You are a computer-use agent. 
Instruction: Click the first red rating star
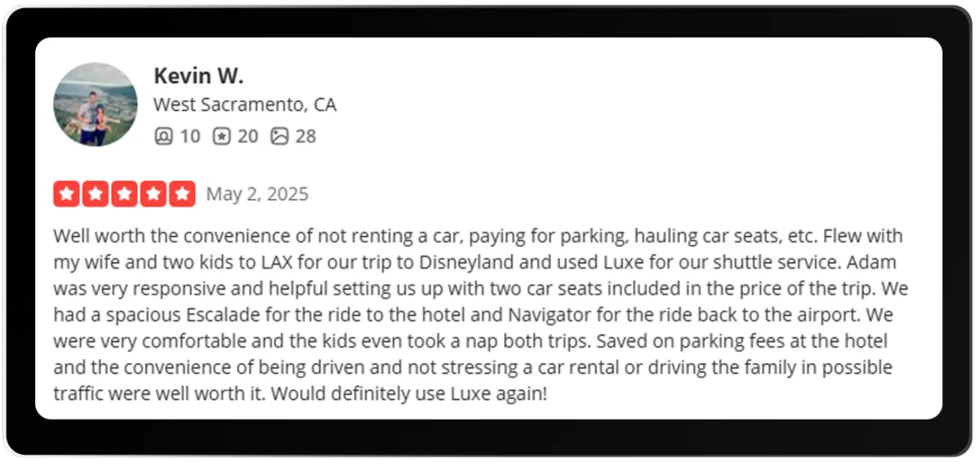tap(67, 194)
